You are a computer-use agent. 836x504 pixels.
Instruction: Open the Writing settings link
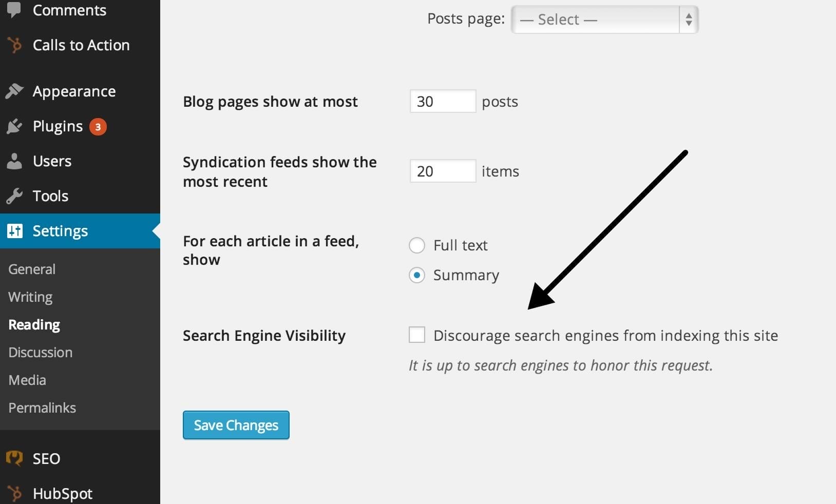[x=30, y=297]
